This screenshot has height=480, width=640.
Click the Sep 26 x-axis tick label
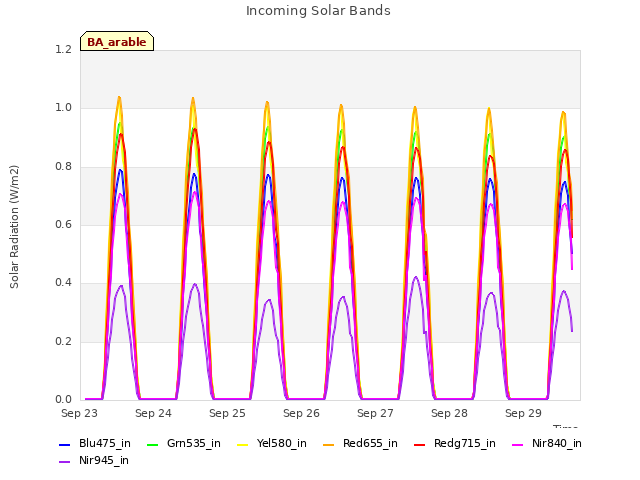[x=301, y=413]
